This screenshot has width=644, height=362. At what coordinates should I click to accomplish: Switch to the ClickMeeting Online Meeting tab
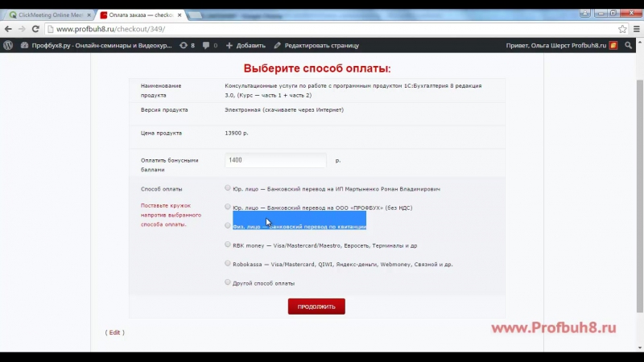(x=48, y=14)
